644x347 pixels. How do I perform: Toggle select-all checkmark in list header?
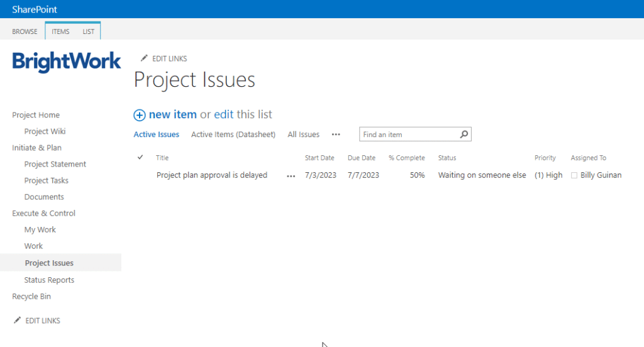click(x=140, y=158)
